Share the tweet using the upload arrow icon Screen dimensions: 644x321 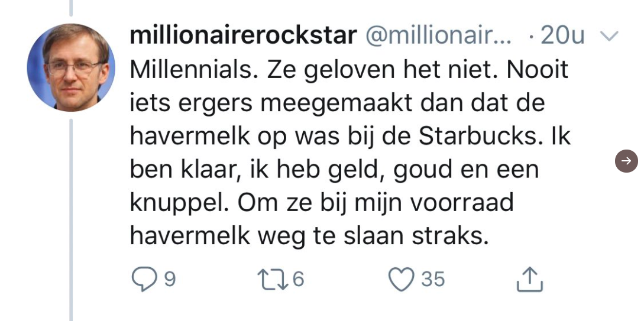coord(529,280)
